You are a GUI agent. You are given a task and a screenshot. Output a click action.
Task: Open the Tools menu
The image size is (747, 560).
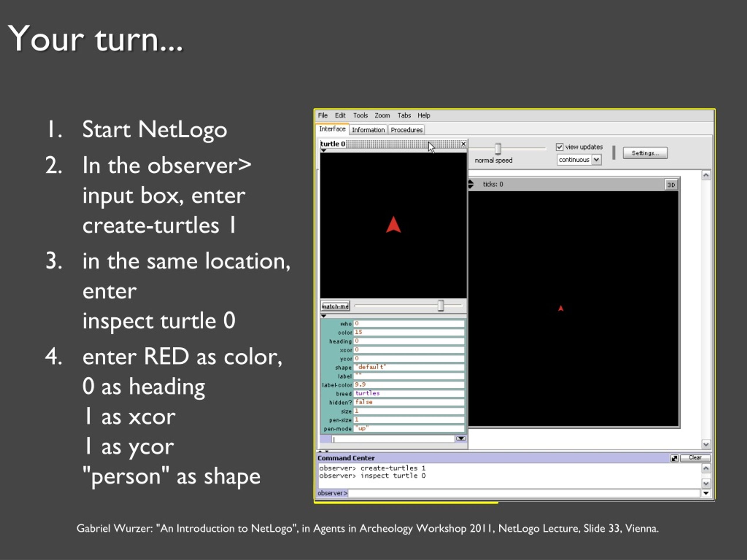click(360, 116)
